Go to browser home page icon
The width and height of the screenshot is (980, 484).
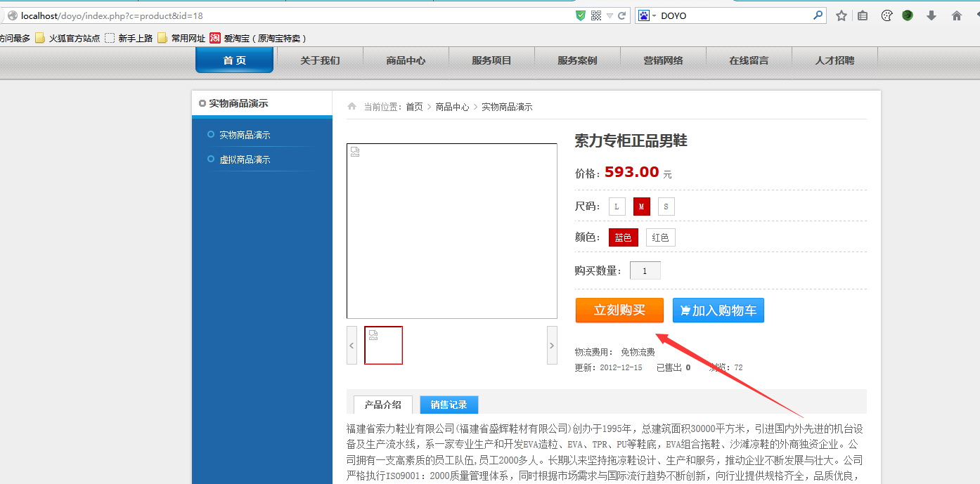[957, 15]
